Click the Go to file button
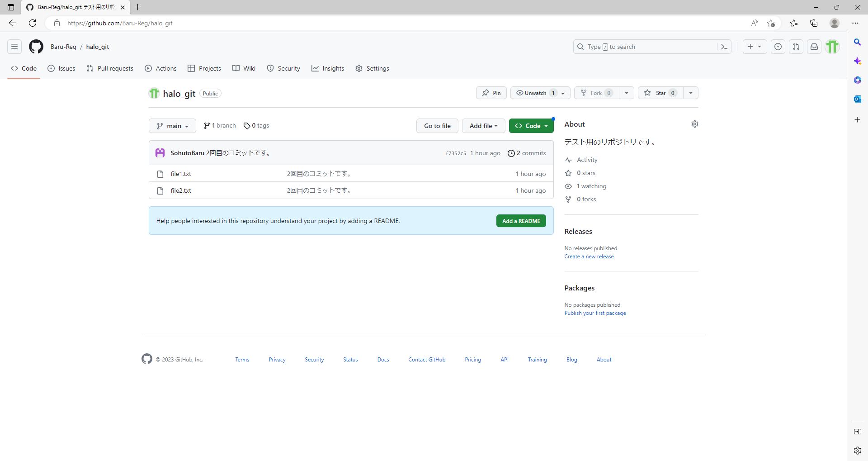This screenshot has width=868, height=461. (437, 126)
